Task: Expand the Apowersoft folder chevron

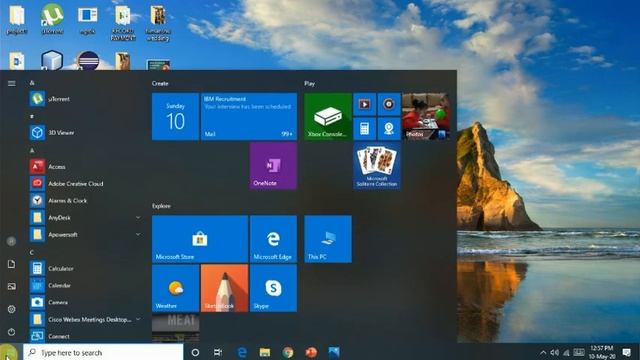Action: pyautogui.click(x=138, y=234)
